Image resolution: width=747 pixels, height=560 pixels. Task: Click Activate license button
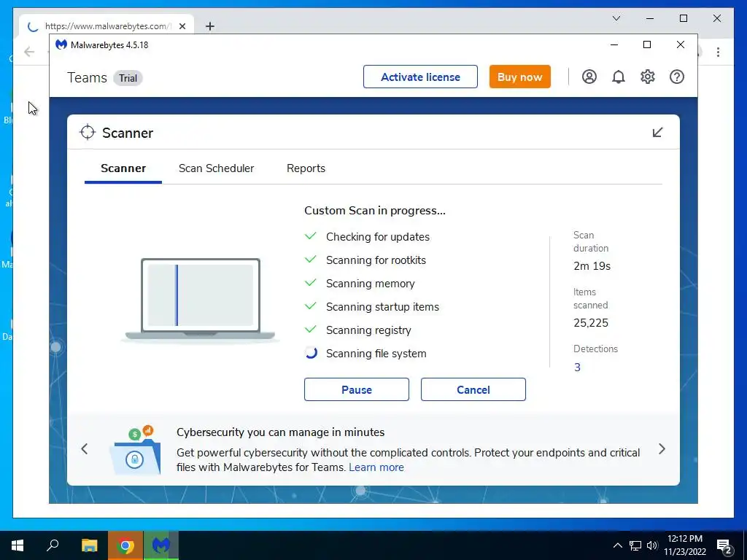420,77
